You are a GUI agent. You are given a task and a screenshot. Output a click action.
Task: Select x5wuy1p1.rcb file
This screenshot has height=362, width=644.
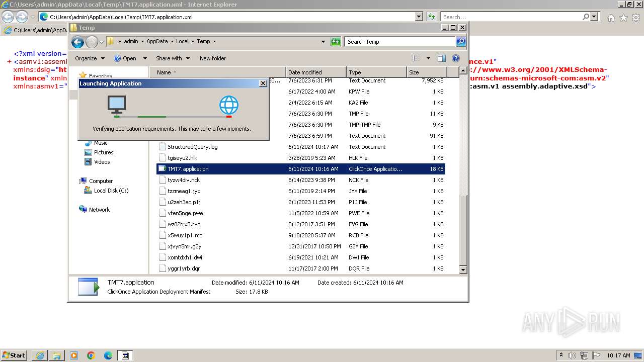tap(301, 235)
